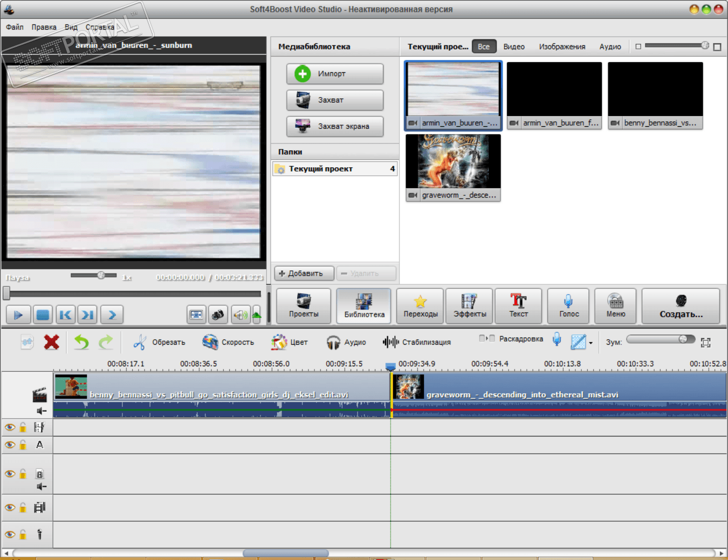Viewport: 728px width, 560px height.
Task: Open the Файл menu
Action: pos(15,27)
